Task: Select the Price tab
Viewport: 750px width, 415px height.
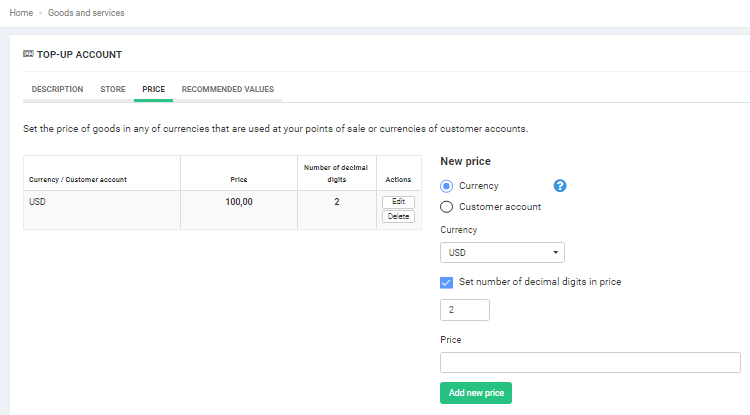Action: coord(153,90)
